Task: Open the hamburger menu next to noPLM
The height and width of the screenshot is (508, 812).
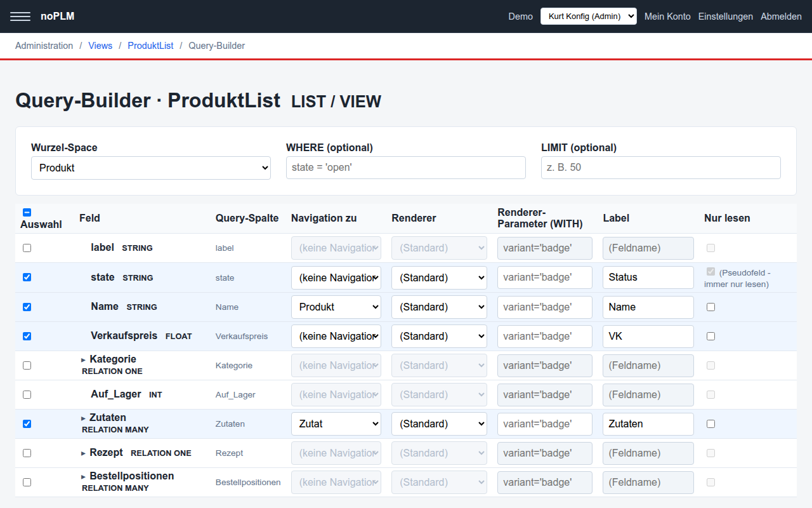Action: pyautogui.click(x=20, y=17)
